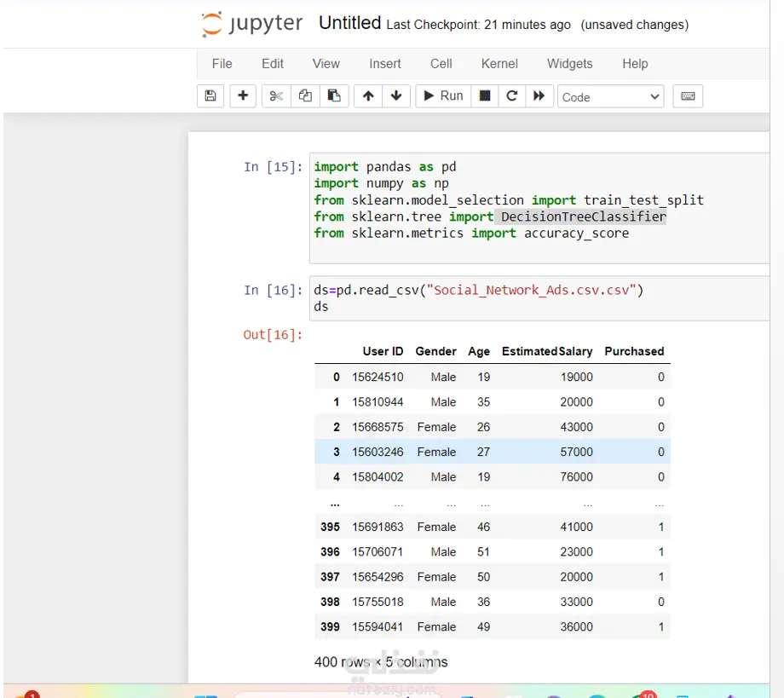Screen dimensions: 784x698
Task: Open the command palette keyboard icon
Action: point(688,96)
